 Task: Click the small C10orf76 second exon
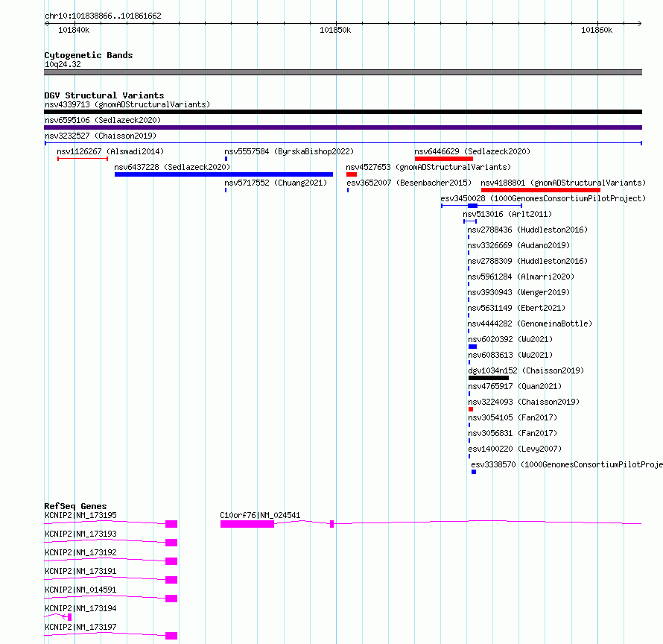click(332, 524)
